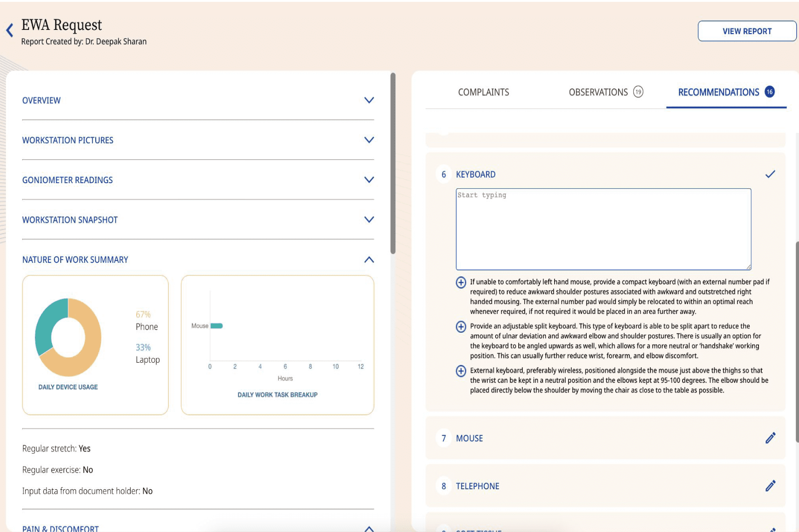Click the left panel vertical scrollbar

coord(393,163)
